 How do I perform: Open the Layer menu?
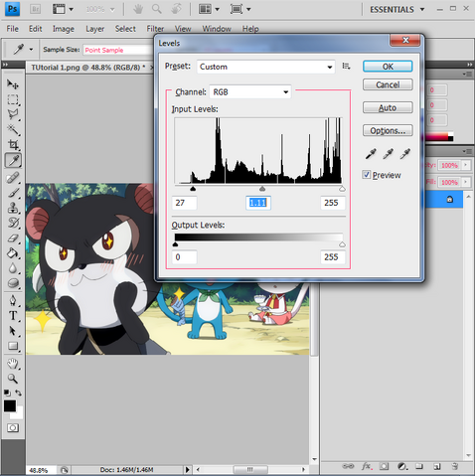point(94,29)
